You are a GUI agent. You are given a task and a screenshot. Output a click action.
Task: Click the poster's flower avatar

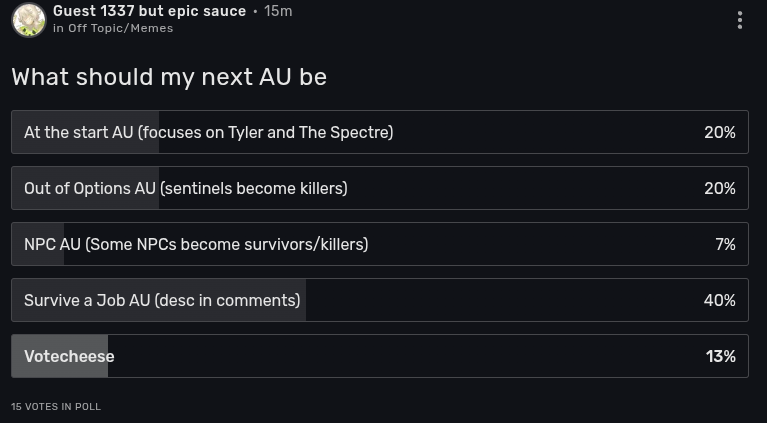(29, 19)
